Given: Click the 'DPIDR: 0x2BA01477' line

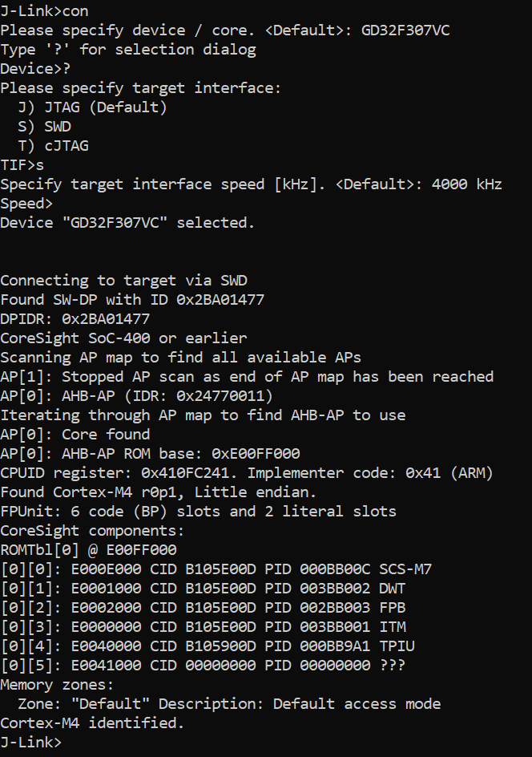Looking at the screenshot, I should (75, 318).
